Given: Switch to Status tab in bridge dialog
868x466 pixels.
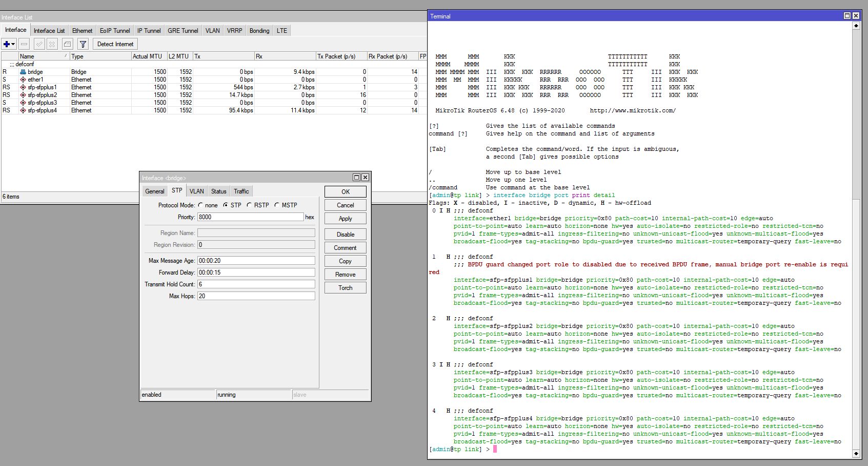Looking at the screenshot, I should (x=219, y=191).
